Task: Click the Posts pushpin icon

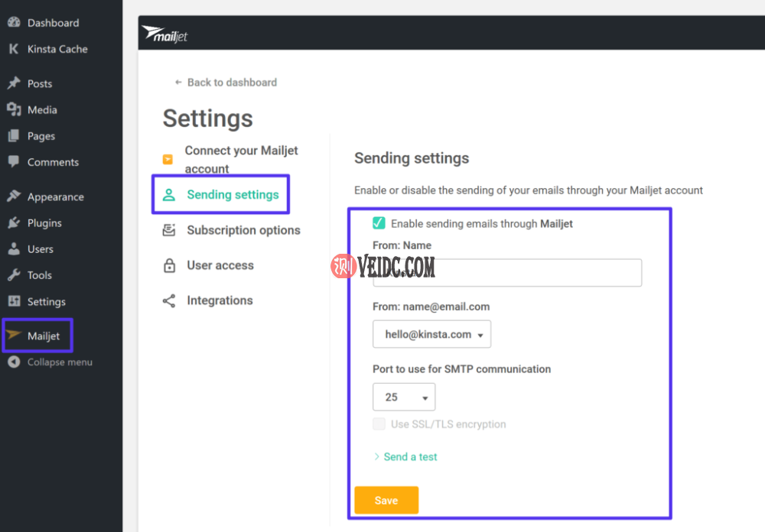Action: [14, 83]
